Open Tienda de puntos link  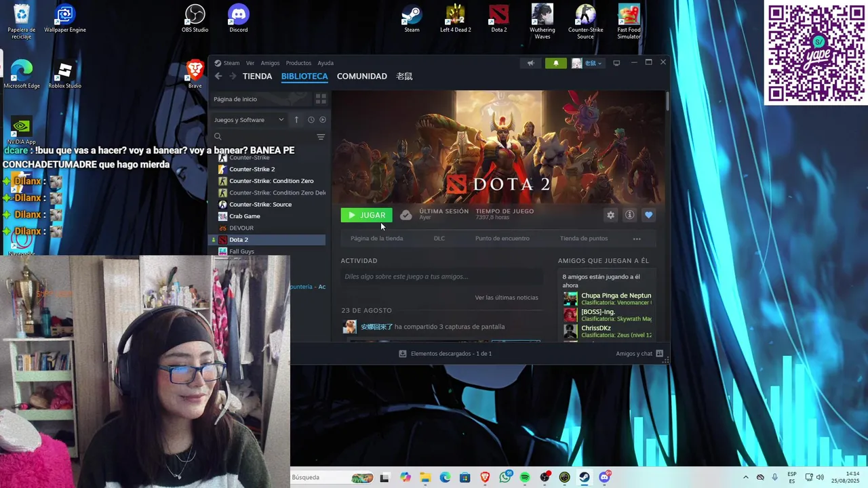[584, 239]
